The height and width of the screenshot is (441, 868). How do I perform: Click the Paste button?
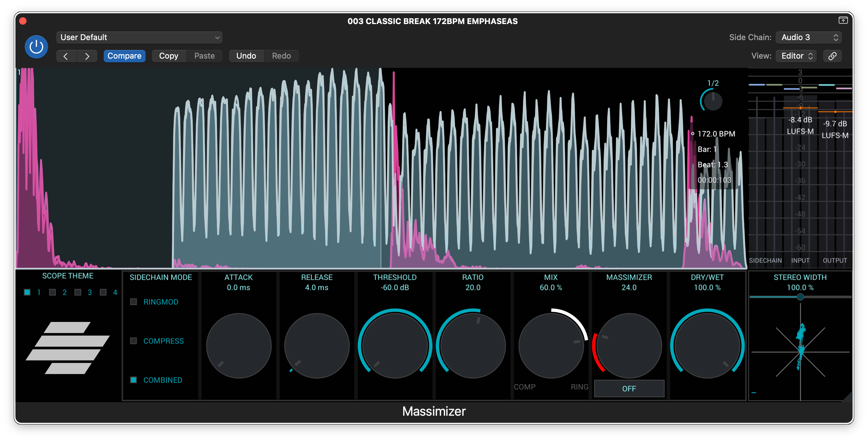(204, 56)
